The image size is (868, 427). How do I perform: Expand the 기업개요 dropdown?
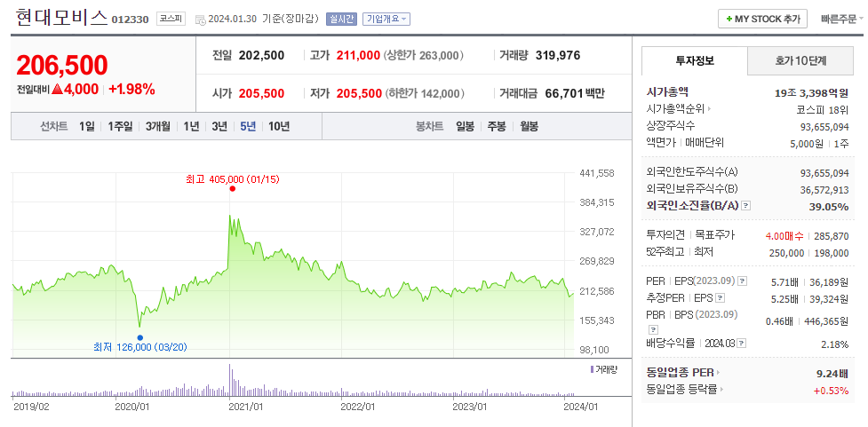(x=386, y=20)
